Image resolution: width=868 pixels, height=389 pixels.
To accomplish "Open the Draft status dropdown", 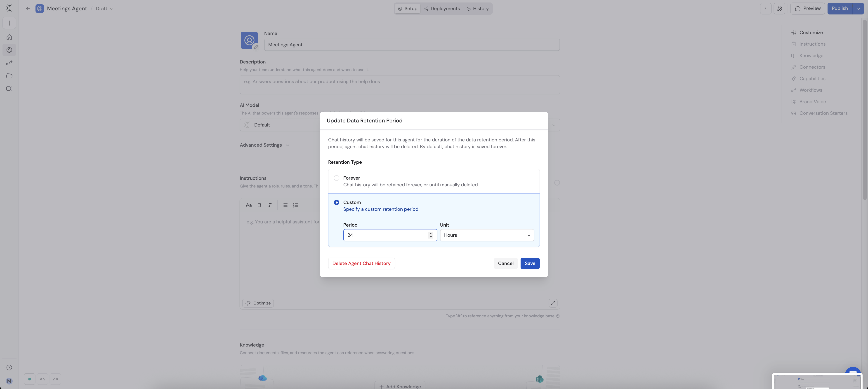I will pos(104,8).
